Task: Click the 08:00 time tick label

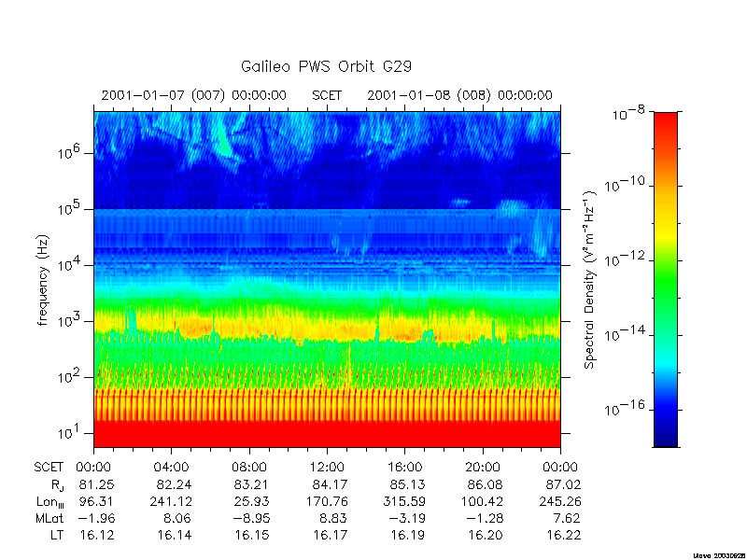Action: (x=249, y=468)
